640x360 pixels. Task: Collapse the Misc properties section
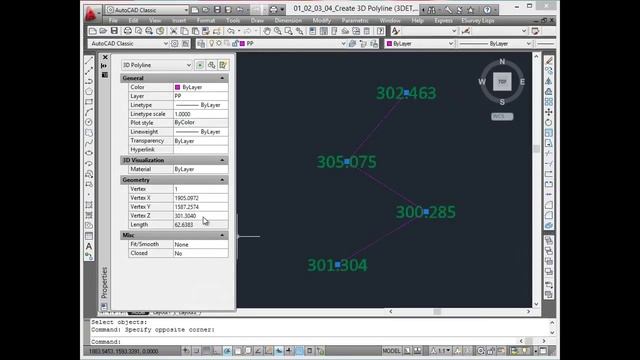(222, 236)
